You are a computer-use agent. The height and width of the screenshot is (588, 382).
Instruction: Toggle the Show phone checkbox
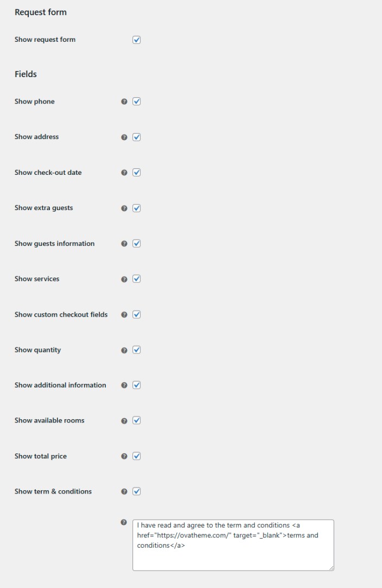coord(137,102)
